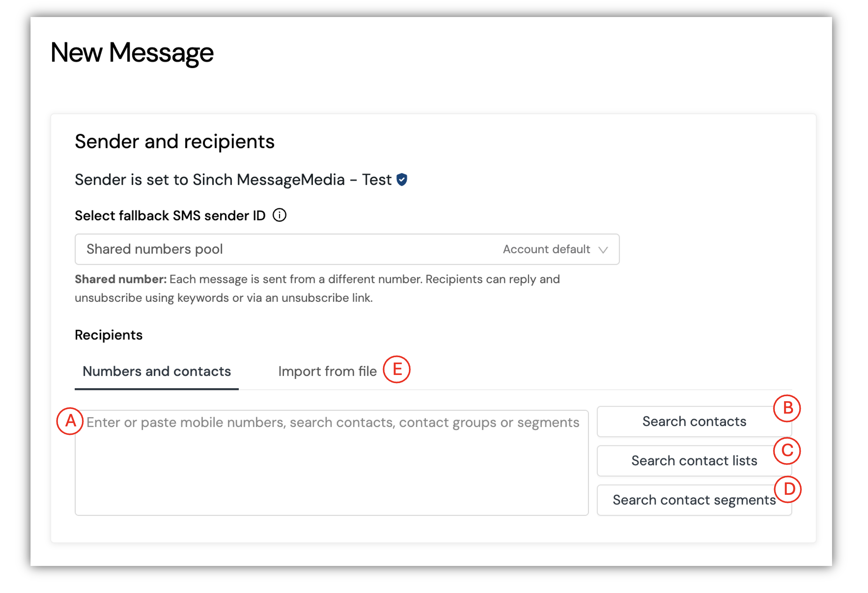Click the info icon beside fallback SMS sender ID
The image size is (868, 593).
pos(279,215)
